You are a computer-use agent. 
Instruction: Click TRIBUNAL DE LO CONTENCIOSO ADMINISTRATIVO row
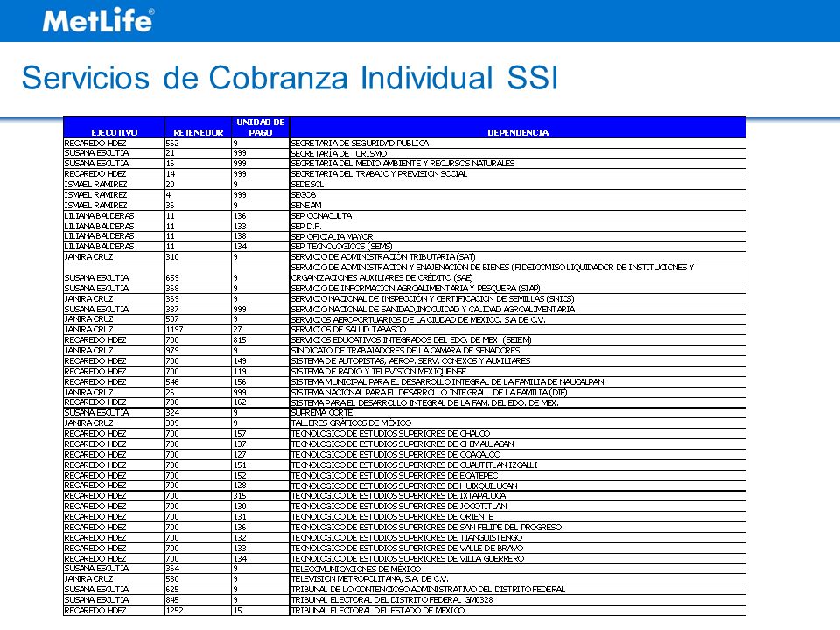[x=404, y=590]
